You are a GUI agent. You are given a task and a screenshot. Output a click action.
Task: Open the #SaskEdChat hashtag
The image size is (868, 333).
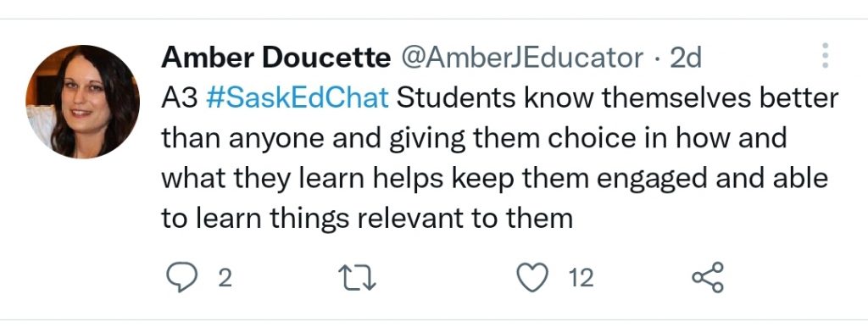pos(298,98)
